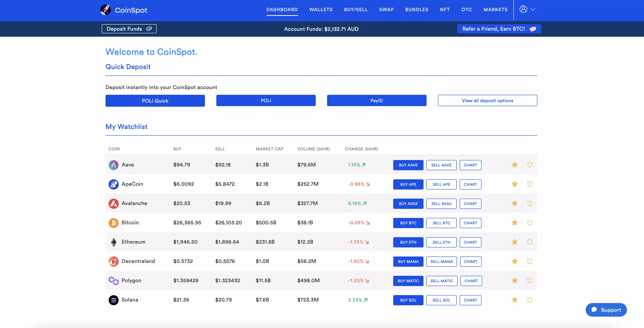
Task: Choose the POLi Quick deposit button
Action: point(155,101)
